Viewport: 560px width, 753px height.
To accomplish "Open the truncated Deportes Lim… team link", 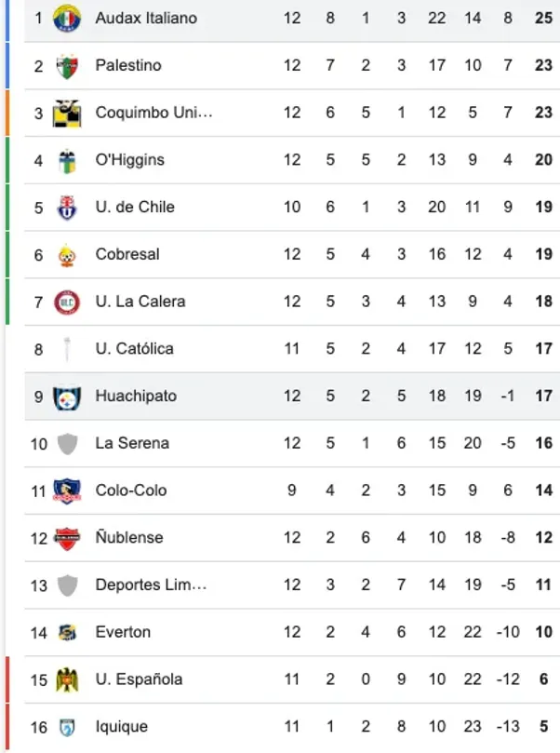I will pyautogui.click(x=151, y=585).
